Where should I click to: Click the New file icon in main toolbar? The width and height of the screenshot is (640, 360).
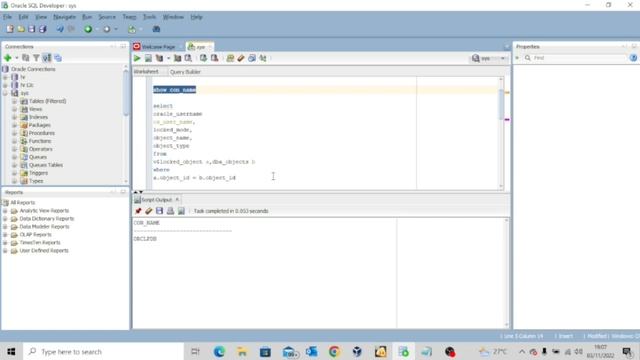point(10,29)
